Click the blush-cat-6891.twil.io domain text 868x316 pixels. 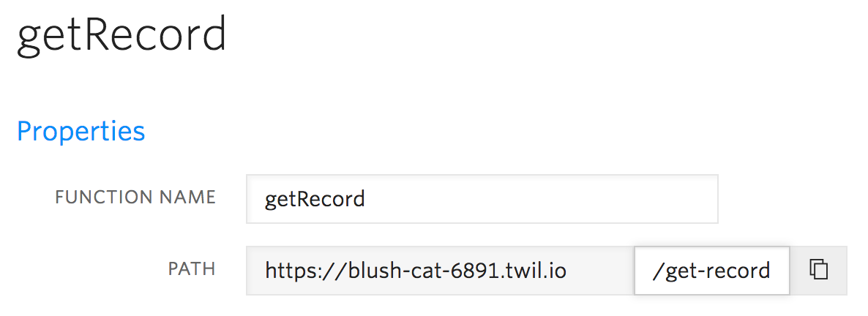pos(457,271)
